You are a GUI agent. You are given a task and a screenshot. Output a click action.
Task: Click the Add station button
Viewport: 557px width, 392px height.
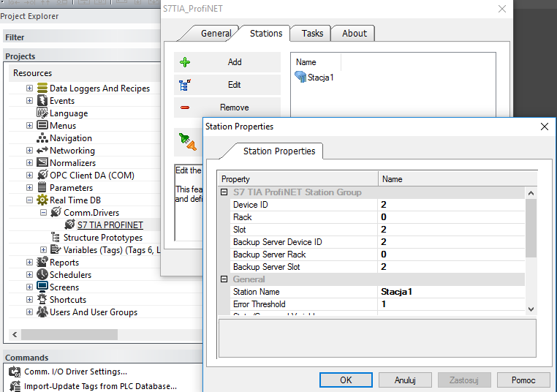tap(227, 62)
